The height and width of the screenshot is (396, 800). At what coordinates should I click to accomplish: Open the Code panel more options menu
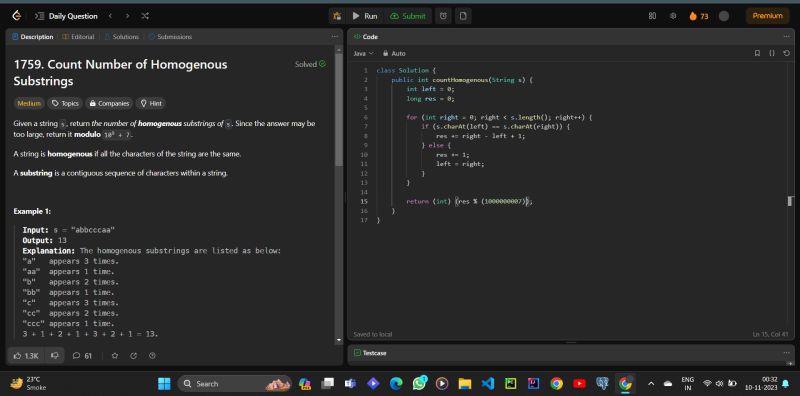click(786, 37)
